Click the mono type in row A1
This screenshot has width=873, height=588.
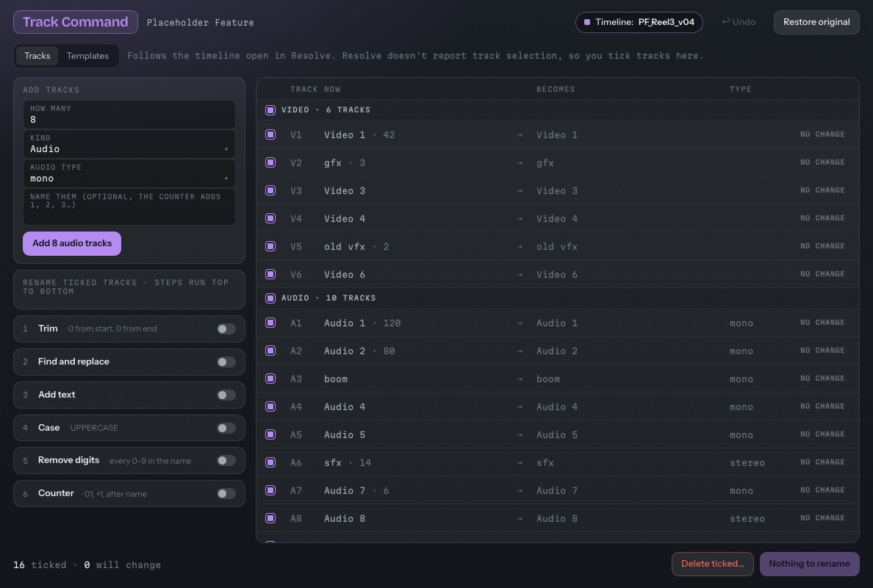(741, 323)
